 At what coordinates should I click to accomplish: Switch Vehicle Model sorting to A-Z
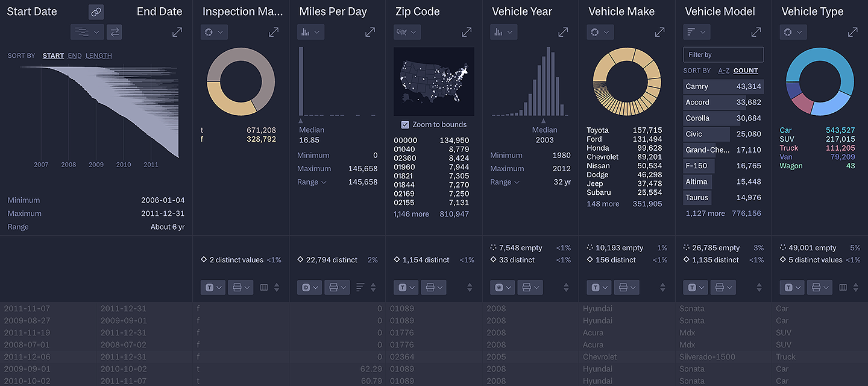click(x=723, y=71)
